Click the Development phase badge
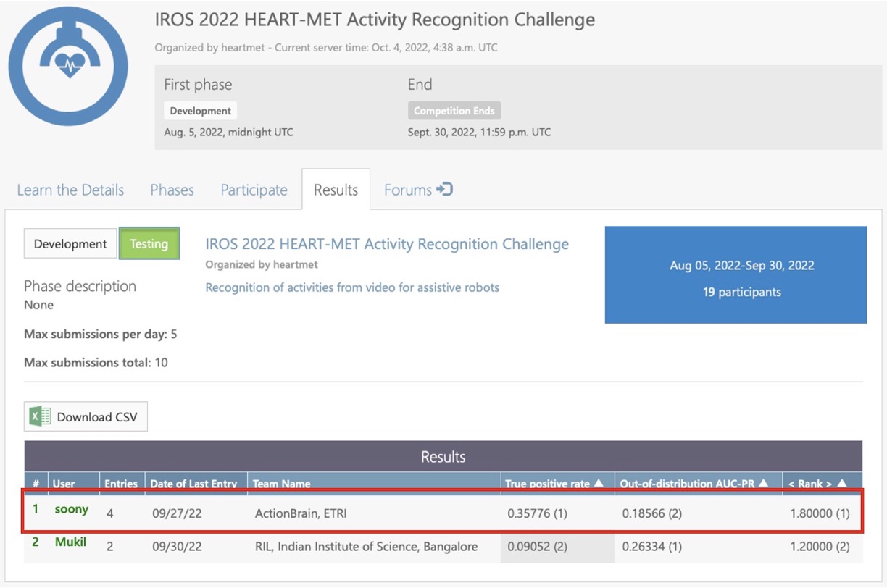This screenshot has width=887, height=588. coord(201,111)
